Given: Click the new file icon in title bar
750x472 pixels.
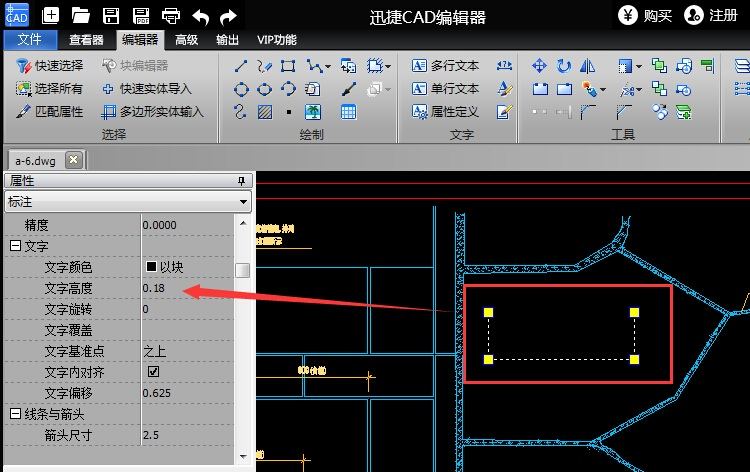Looking at the screenshot, I should coord(51,15).
